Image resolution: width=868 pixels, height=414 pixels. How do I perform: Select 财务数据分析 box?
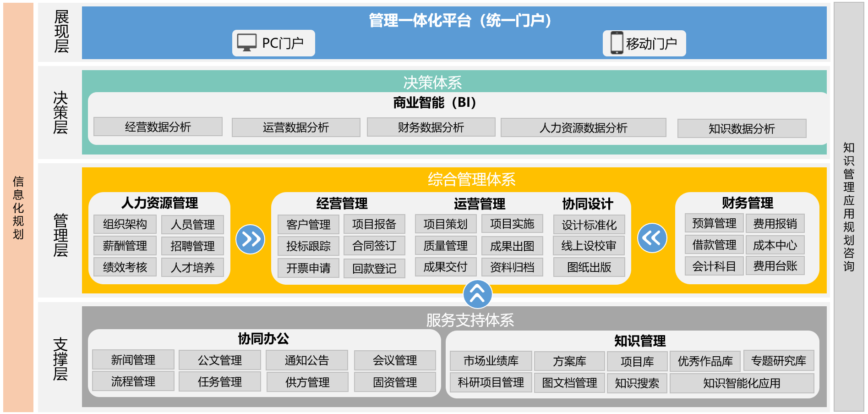431,127
